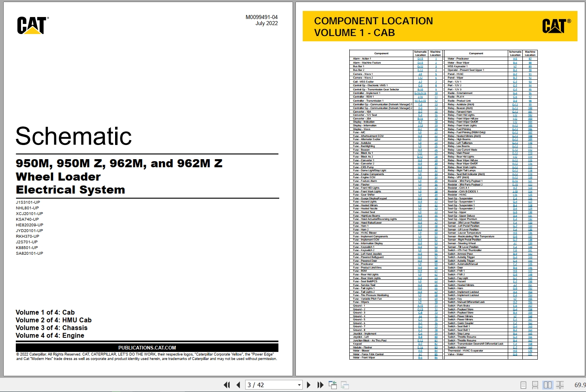
Task: Click serial prefix KSA740-UP
Action: tap(28, 219)
